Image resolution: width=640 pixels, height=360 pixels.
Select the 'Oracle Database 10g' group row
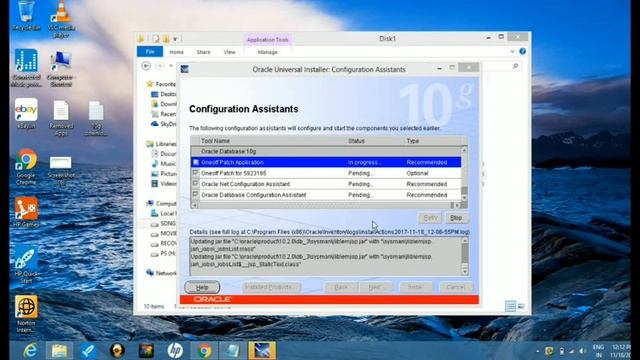(x=326, y=151)
